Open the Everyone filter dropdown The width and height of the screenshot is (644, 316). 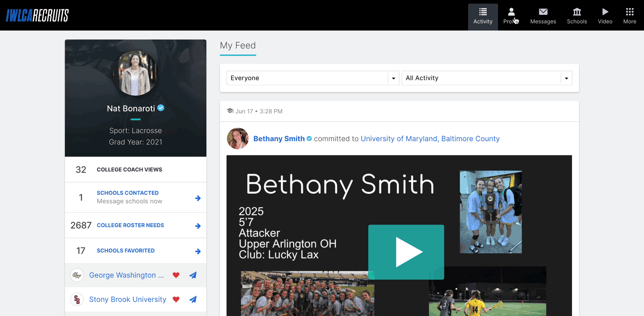[x=313, y=78]
